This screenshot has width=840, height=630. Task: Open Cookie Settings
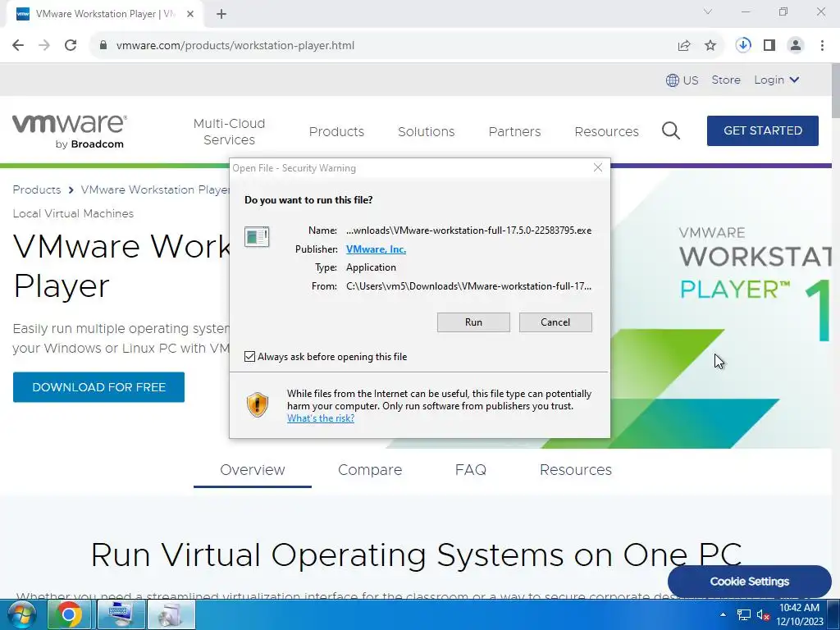click(x=750, y=582)
